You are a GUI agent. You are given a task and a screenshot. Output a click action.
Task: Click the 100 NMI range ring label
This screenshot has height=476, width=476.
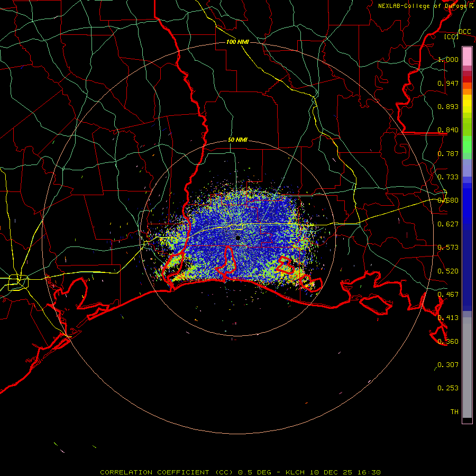pos(237,42)
